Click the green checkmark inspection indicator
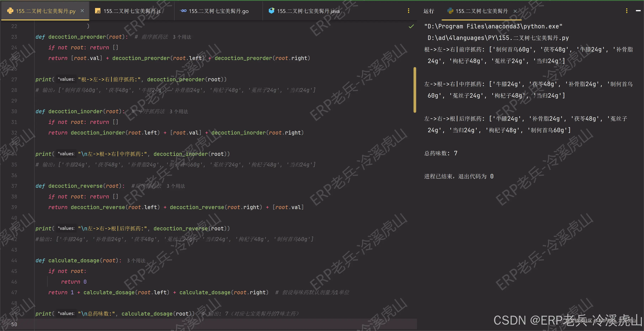Image resolution: width=644 pixels, height=331 pixels. (411, 26)
